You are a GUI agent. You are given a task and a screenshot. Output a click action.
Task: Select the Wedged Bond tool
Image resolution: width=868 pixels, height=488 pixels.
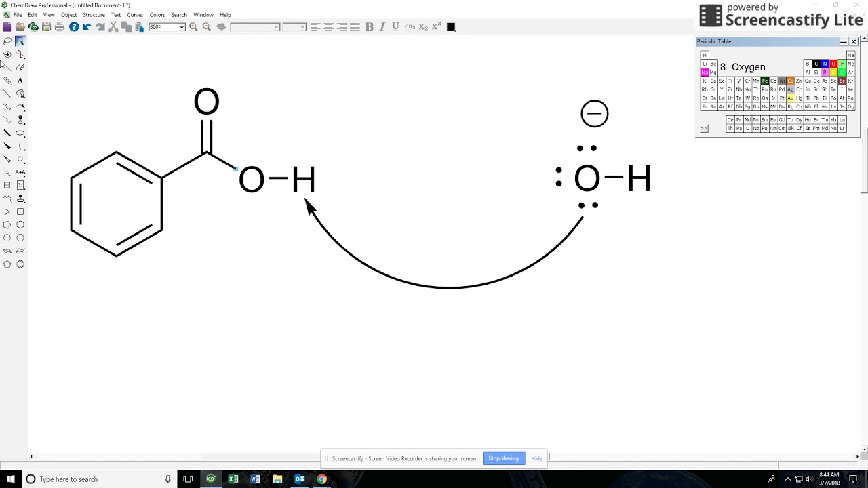point(7,146)
